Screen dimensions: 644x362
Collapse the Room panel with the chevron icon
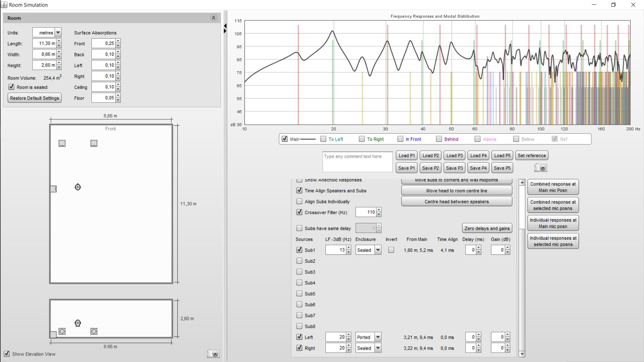(x=213, y=18)
